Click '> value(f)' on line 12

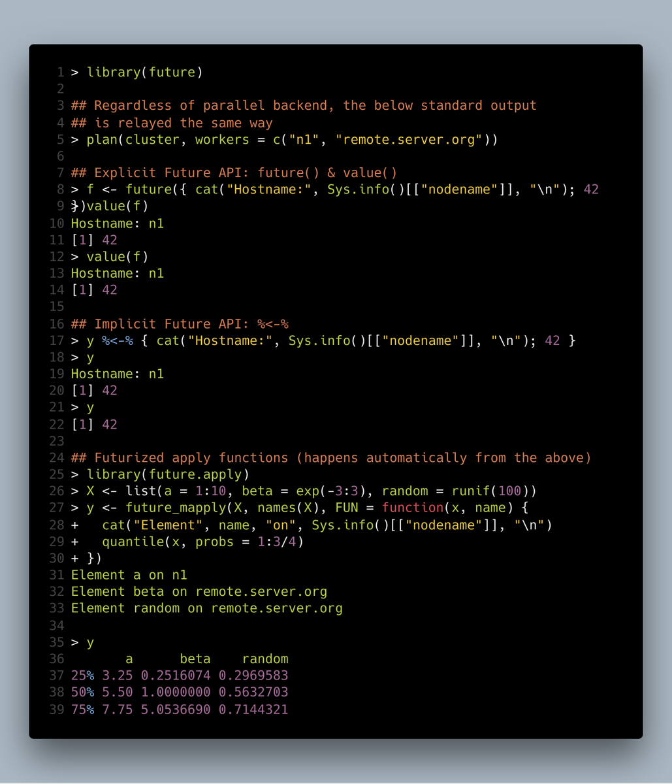110,257
